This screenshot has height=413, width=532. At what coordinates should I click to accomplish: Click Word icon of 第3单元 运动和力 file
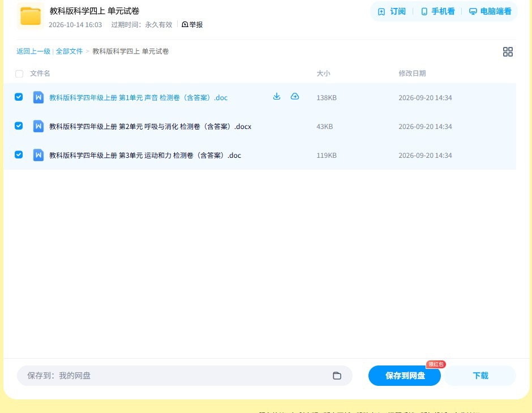[38, 155]
